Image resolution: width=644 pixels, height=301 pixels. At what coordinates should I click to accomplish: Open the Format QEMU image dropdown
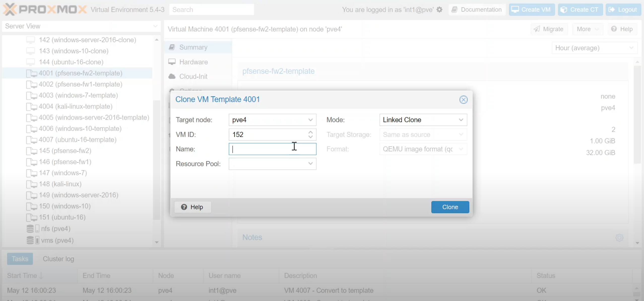point(461,149)
